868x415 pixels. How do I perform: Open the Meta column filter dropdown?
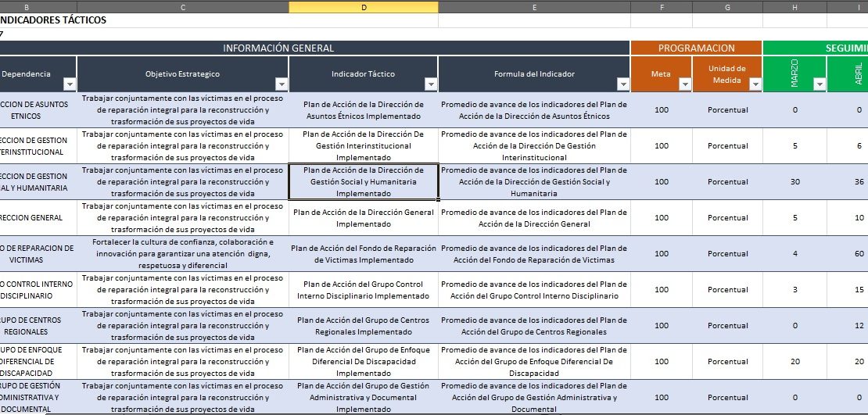(x=685, y=84)
